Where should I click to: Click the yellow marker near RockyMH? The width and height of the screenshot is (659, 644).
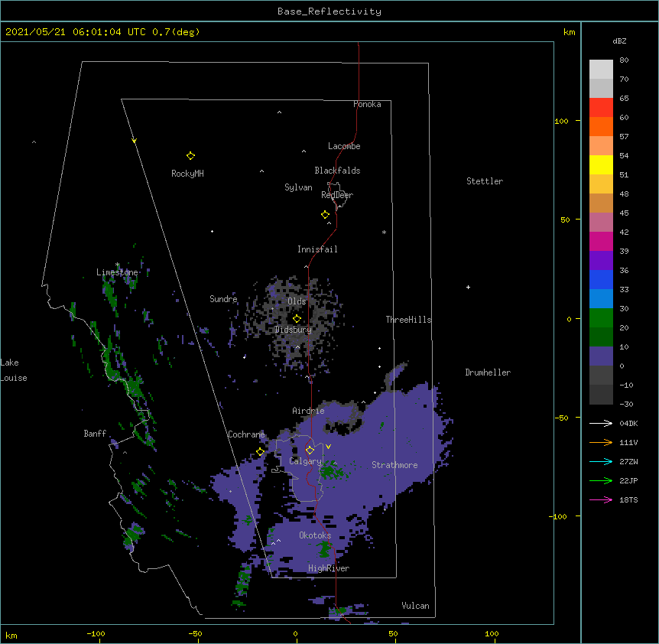[190, 156]
